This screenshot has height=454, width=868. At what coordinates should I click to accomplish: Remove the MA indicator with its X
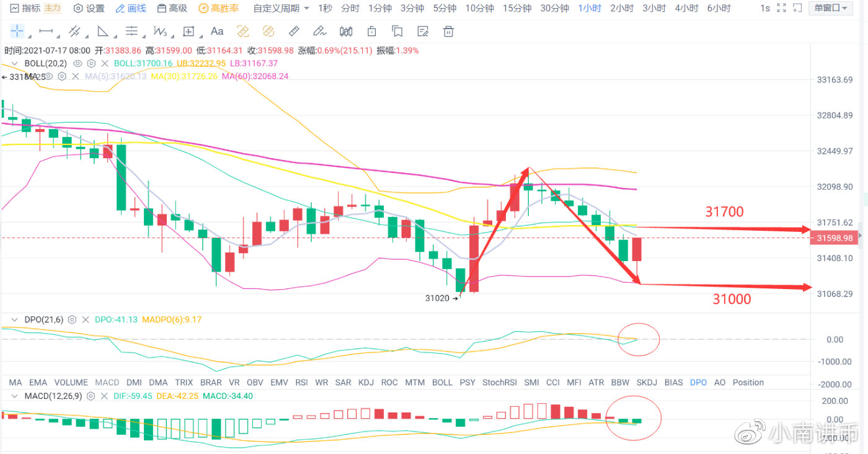[75, 76]
